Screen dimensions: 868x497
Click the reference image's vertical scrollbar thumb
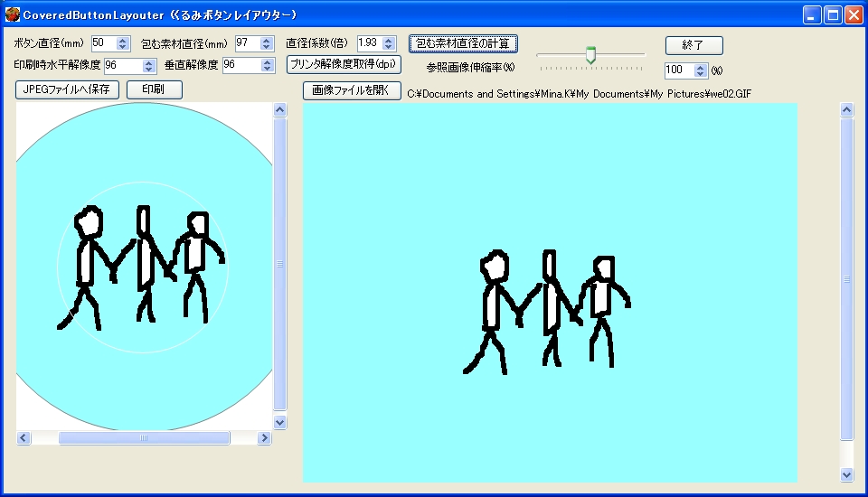pyautogui.click(x=846, y=279)
